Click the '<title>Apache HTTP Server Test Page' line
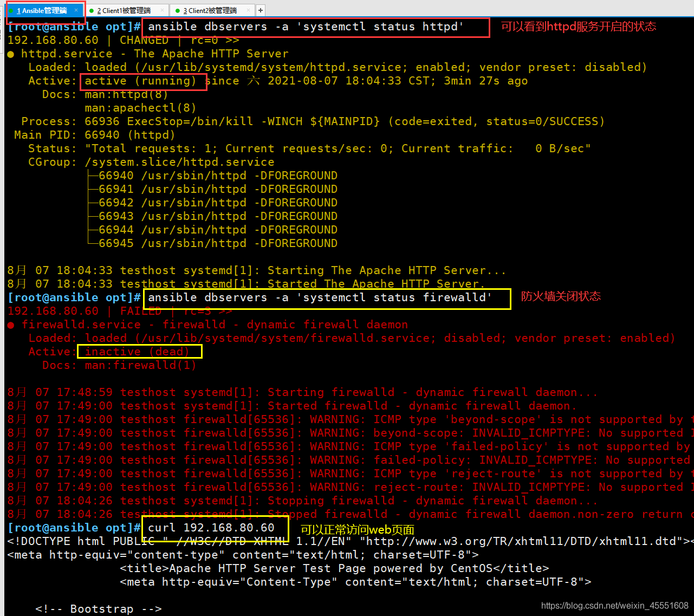694x616 pixels. [334, 568]
